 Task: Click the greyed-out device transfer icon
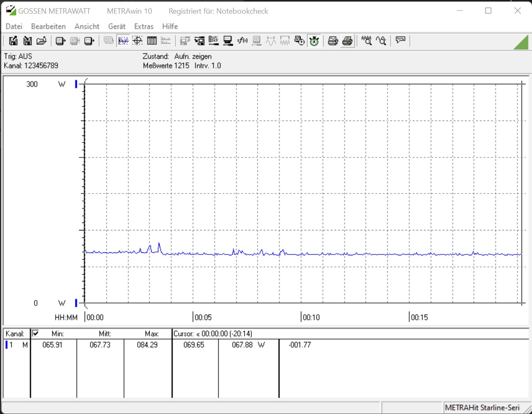pos(185,41)
